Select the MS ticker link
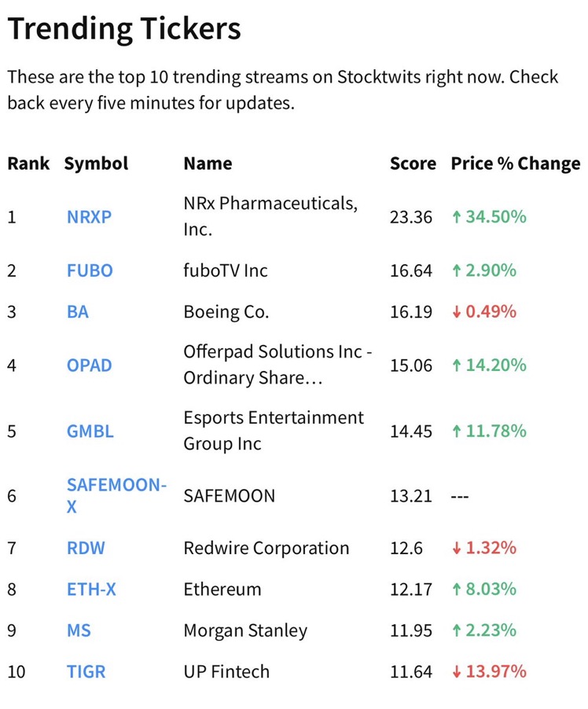Screen dimensions: 588x709 pyautogui.click(x=79, y=630)
